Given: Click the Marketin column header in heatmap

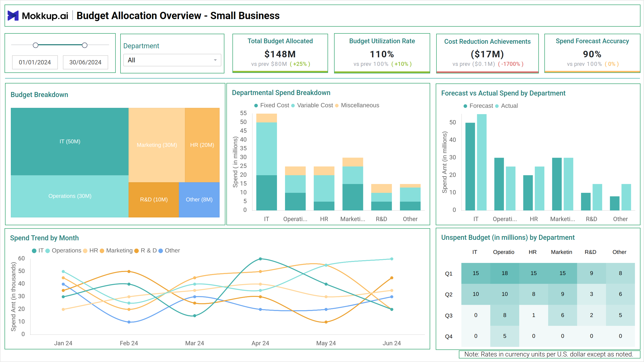Looking at the screenshot, I should (561, 252).
